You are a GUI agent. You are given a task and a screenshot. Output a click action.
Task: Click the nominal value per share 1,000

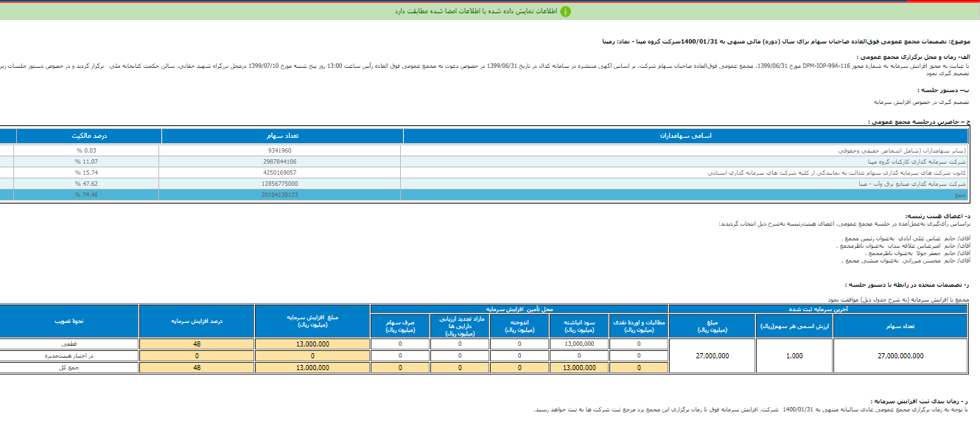[x=794, y=355]
